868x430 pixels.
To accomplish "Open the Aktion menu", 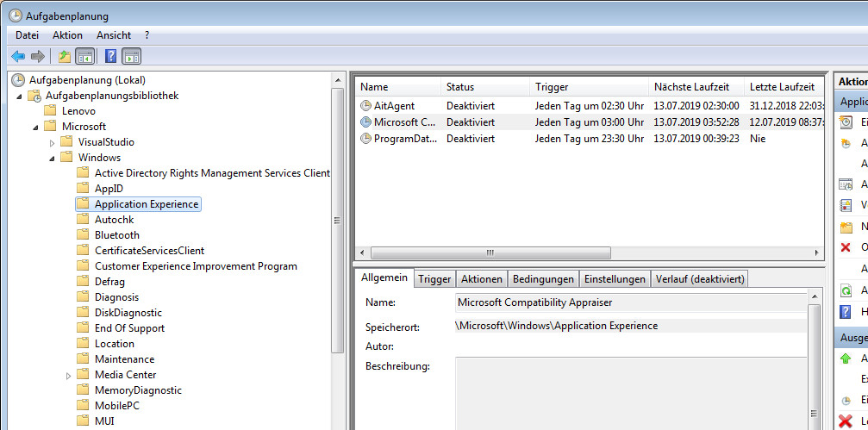I will (x=67, y=35).
